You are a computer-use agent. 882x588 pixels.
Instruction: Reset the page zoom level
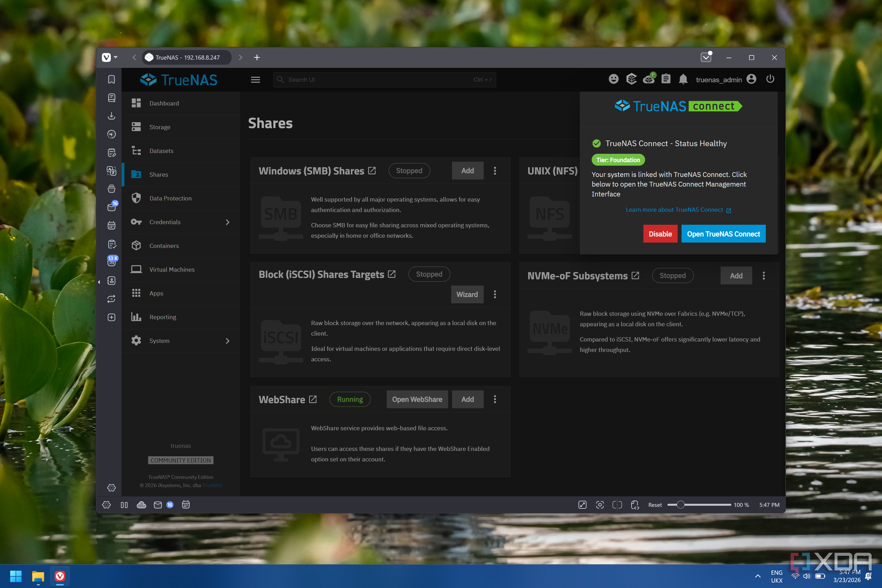[x=655, y=505]
